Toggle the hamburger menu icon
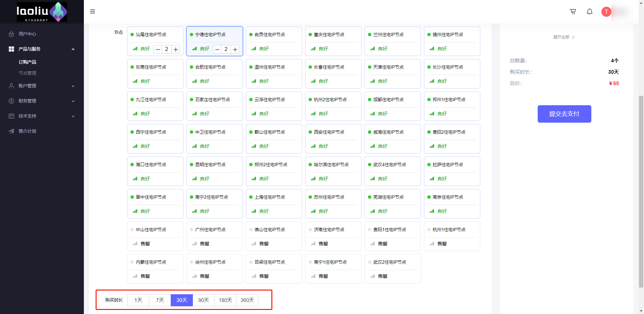This screenshot has height=314, width=644. pyautogui.click(x=93, y=12)
